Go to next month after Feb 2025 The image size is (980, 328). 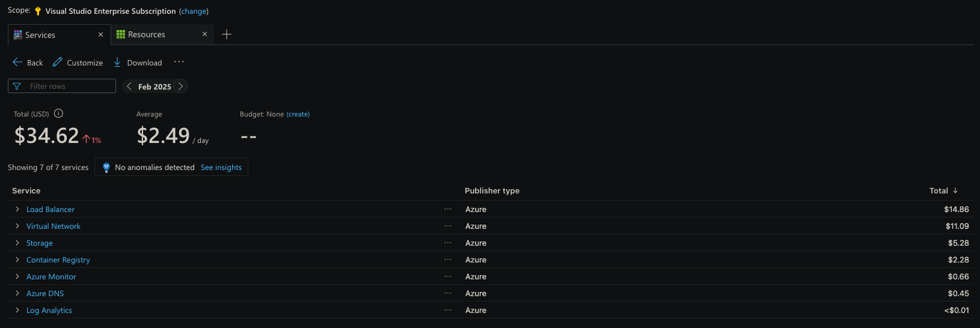tap(180, 87)
